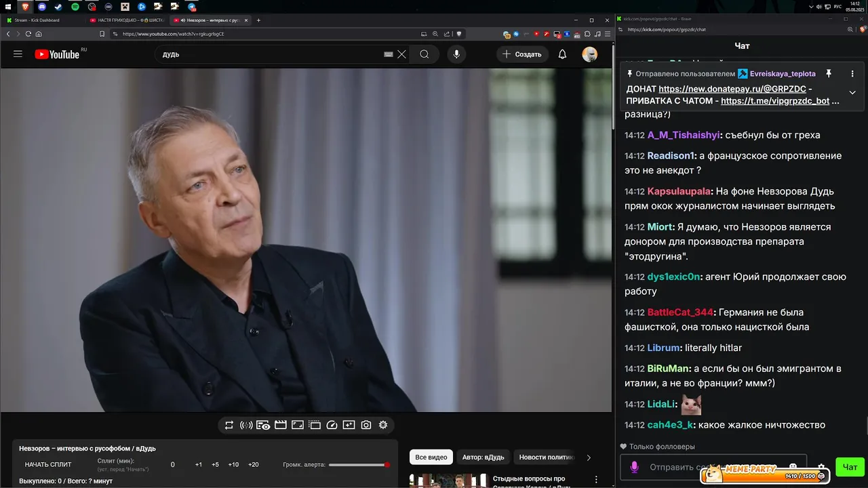Select the Автор: вДудь filter chip

(484, 457)
